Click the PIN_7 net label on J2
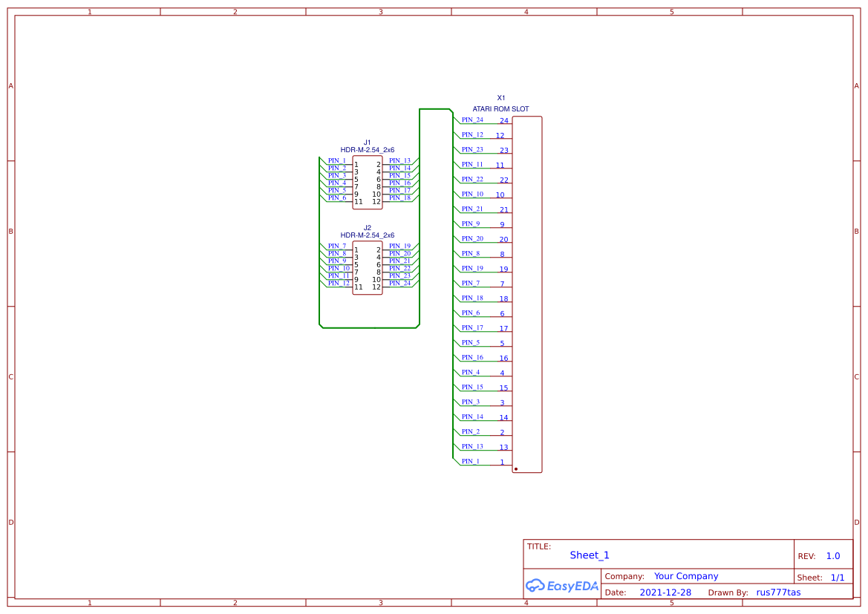Viewport: 868px width, 614px height. [x=336, y=246]
